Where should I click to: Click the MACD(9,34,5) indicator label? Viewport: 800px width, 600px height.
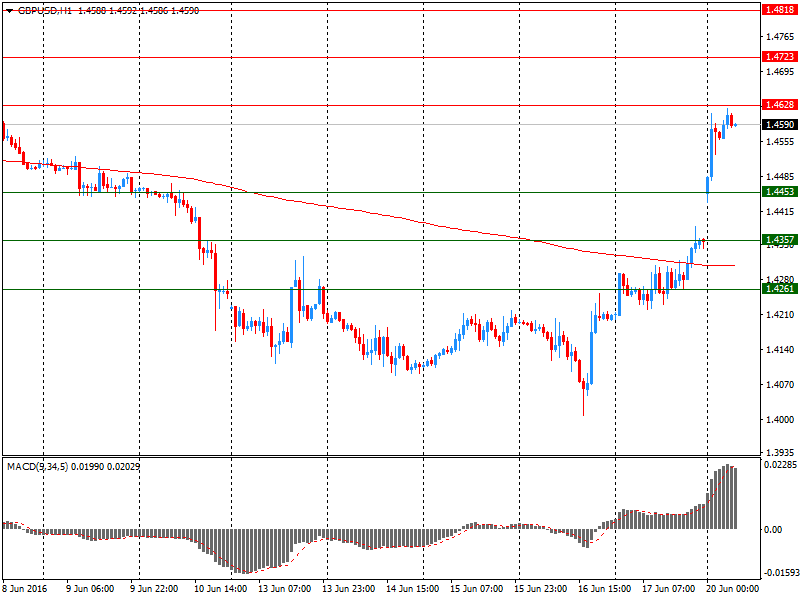37,467
